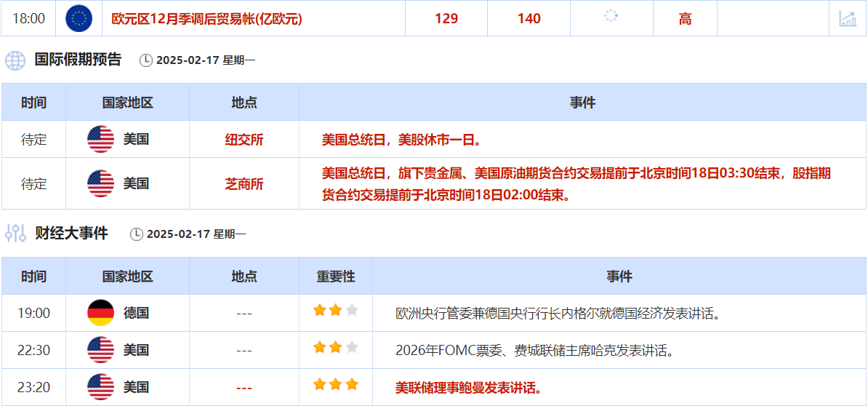
Task: Click the 事件 header in the holiday table
Action: pos(583,103)
